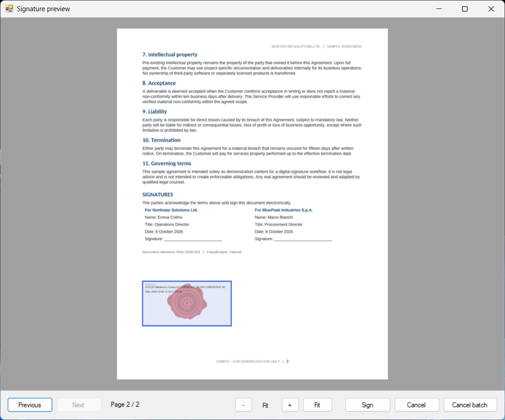
Task: Click 'Document reference: NSA-2026-014' text
Action: [171, 252]
